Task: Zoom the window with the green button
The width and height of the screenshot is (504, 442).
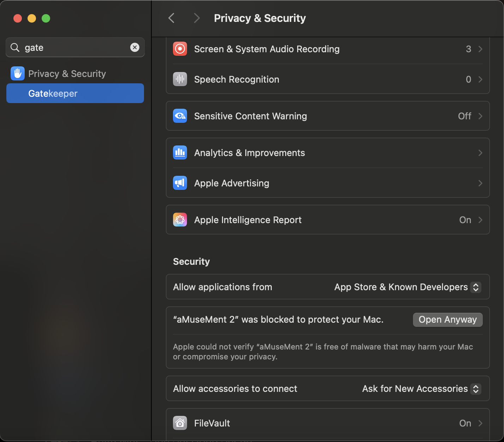Action: (x=46, y=18)
